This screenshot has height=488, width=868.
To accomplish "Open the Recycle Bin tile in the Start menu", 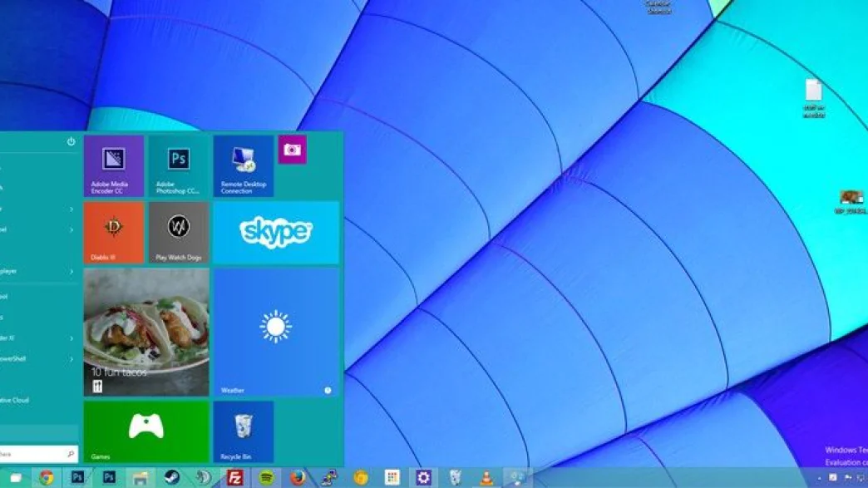I will click(243, 431).
